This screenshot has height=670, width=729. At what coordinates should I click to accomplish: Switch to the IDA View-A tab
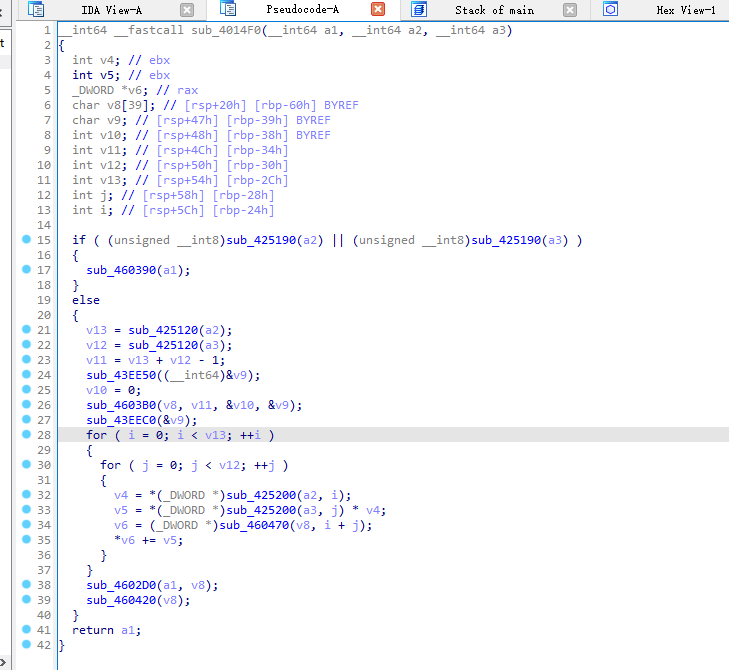tap(111, 10)
